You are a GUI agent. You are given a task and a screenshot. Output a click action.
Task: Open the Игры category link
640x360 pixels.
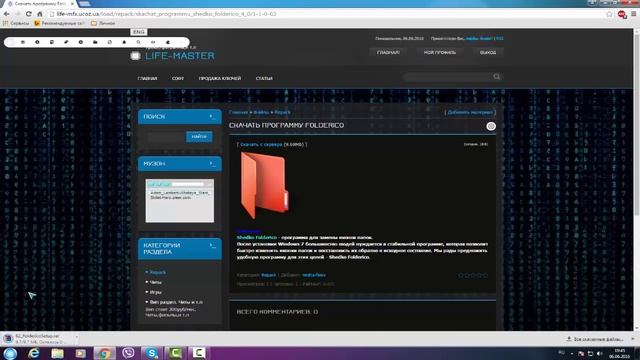point(156,292)
